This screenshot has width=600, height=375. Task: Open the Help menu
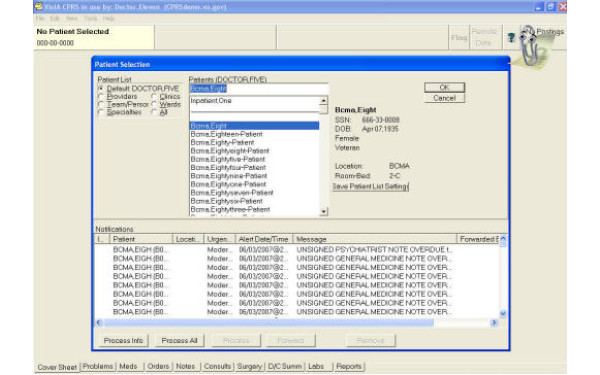click(x=108, y=18)
